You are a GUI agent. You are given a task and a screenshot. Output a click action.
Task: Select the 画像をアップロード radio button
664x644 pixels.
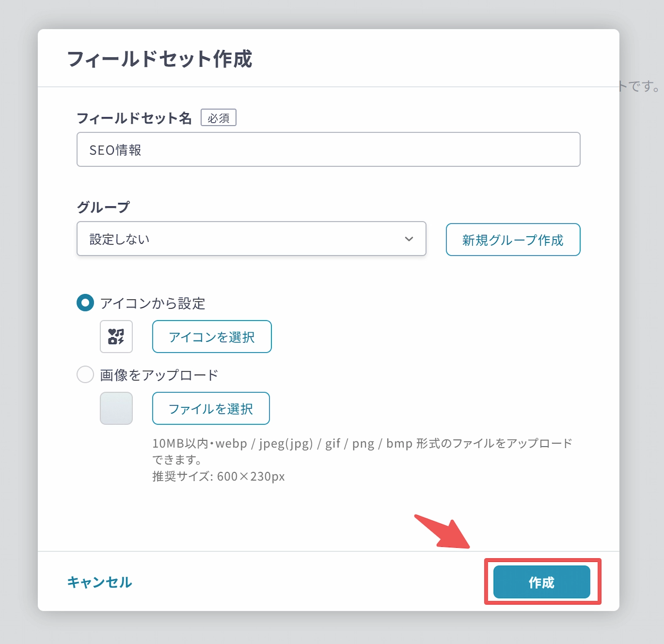point(85,375)
